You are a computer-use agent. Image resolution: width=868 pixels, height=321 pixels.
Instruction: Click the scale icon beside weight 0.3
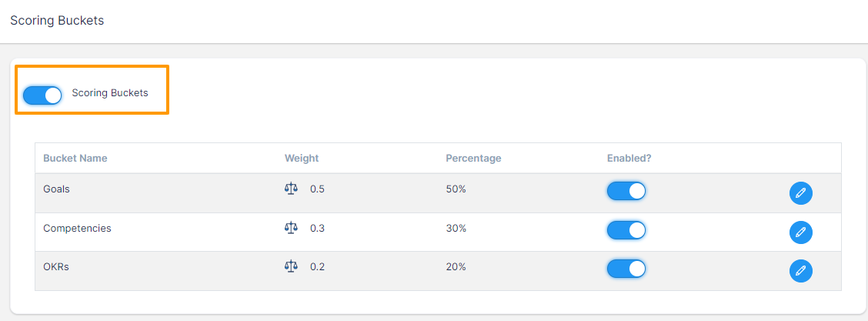(x=291, y=228)
